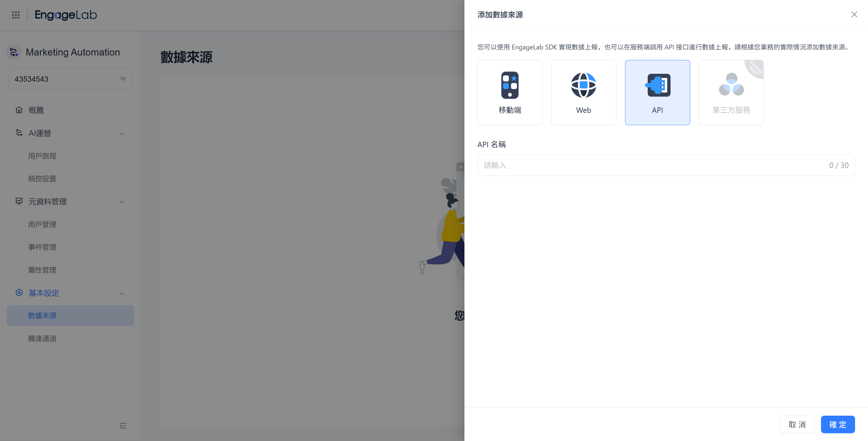Collapse the sidebar with the arrow icon
This screenshot has height=441, width=868.
tap(123, 426)
